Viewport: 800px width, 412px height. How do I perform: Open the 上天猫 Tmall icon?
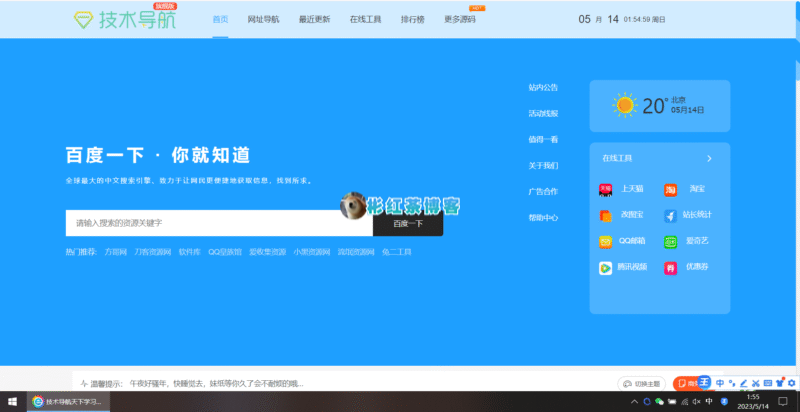coord(605,190)
